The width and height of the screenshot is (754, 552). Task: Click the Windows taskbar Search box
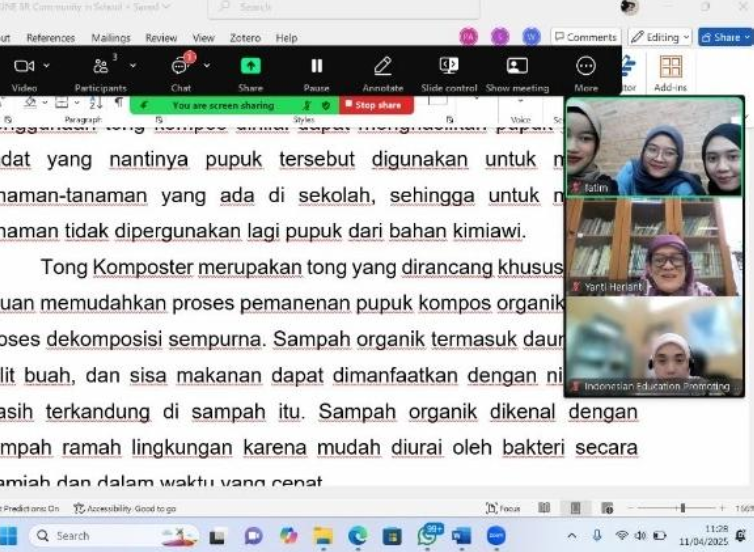95,536
